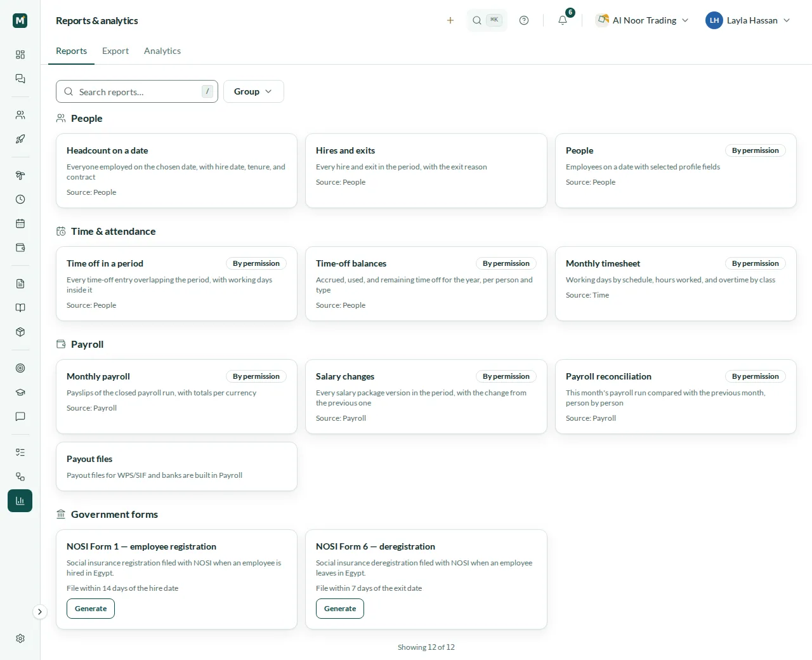Open the help question mark icon
812x660 pixels.
coord(524,20)
